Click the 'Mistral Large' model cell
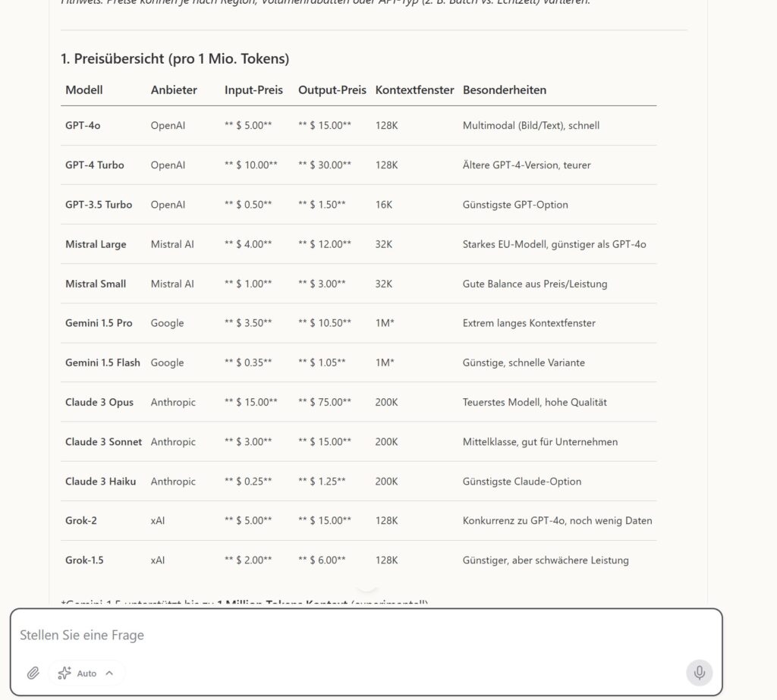 point(96,244)
